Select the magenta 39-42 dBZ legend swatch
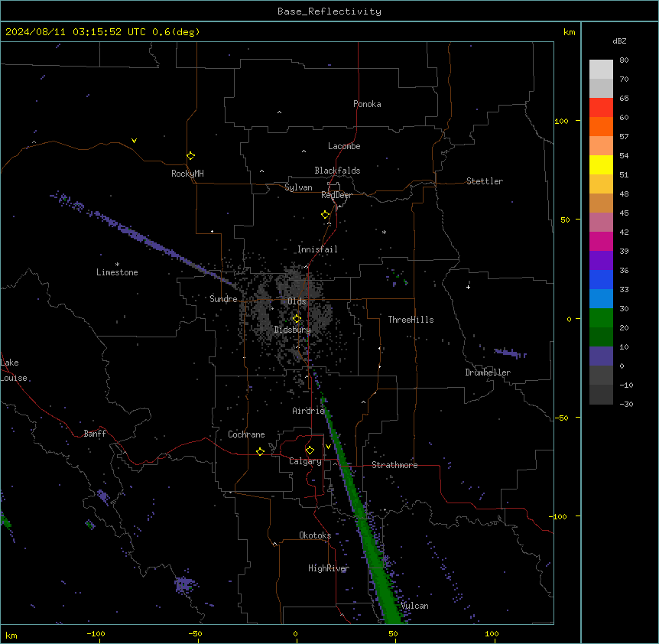 [x=601, y=241]
